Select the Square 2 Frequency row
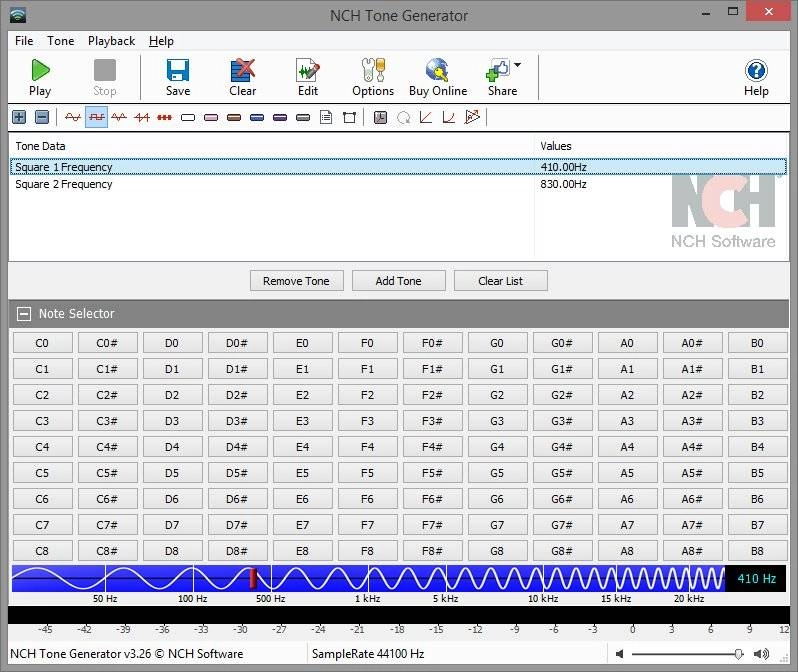 click(x=398, y=184)
